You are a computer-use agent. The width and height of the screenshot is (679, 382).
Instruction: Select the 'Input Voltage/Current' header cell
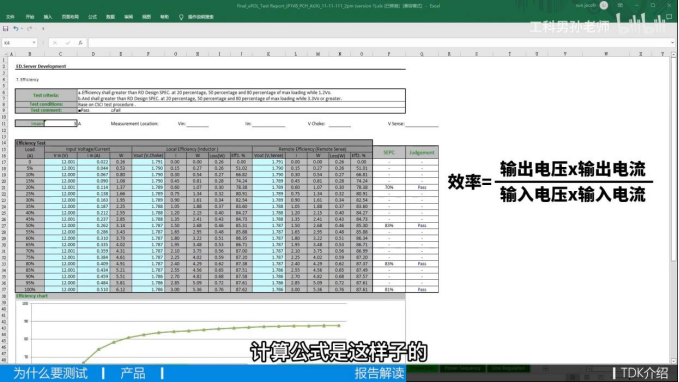click(x=88, y=149)
